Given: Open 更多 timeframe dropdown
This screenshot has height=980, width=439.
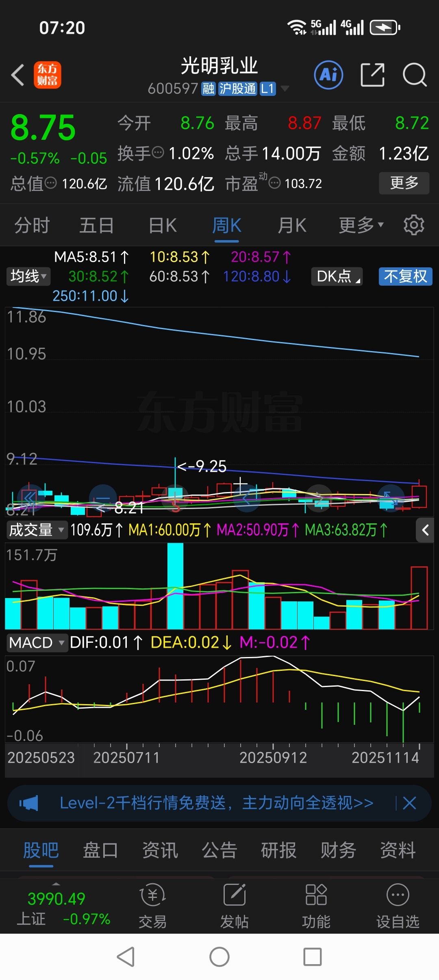Looking at the screenshot, I should [361, 225].
